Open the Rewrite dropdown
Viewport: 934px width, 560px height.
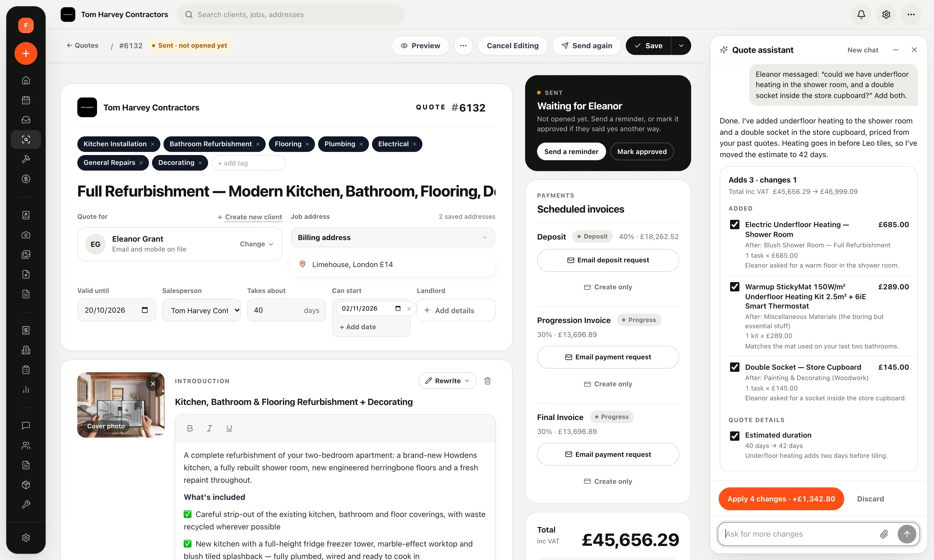pos(447,381)
